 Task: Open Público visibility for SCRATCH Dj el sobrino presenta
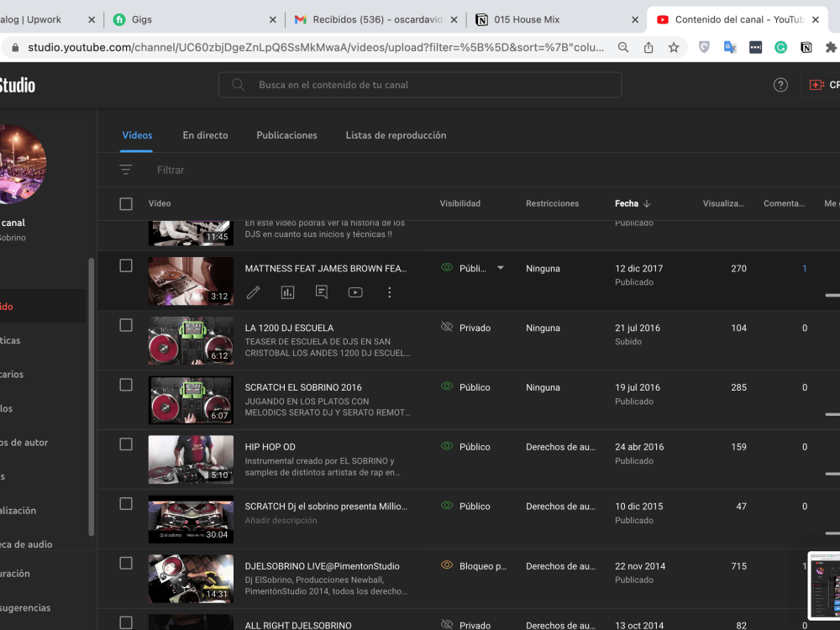pos(465,506)
